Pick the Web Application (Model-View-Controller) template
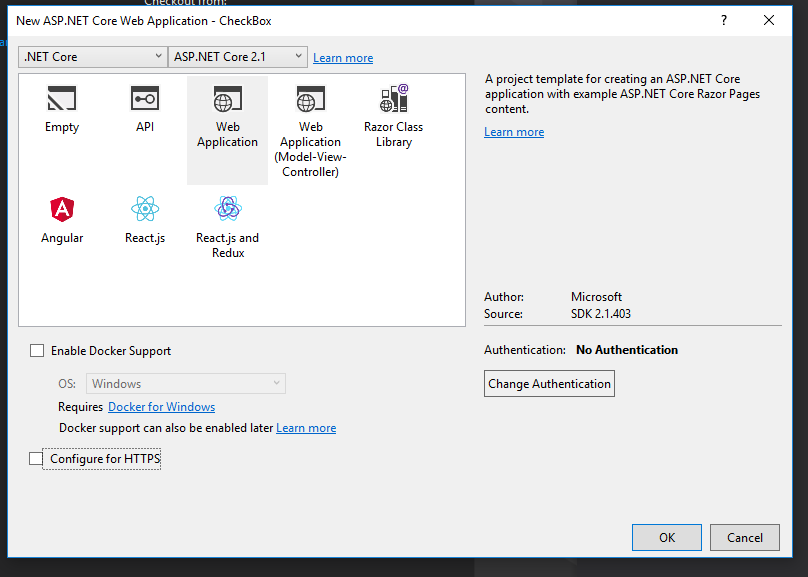808x577 pixels. click(x=310, y=130)
